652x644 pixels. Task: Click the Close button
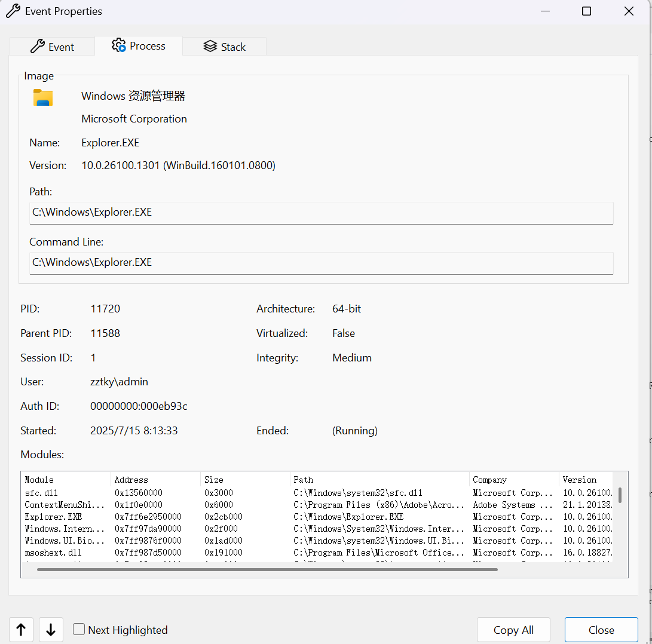click(x=601, y=630)
